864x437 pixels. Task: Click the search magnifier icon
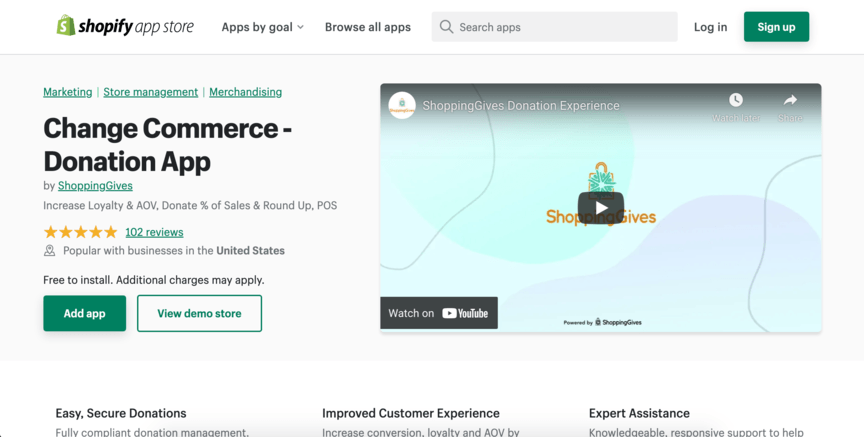(446, 27)
